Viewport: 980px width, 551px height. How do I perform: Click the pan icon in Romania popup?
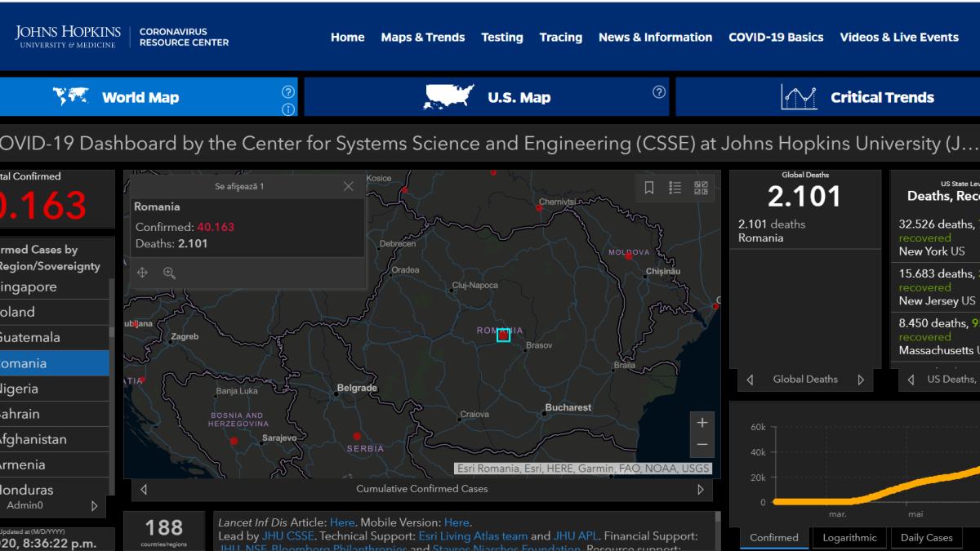point(142,273)
